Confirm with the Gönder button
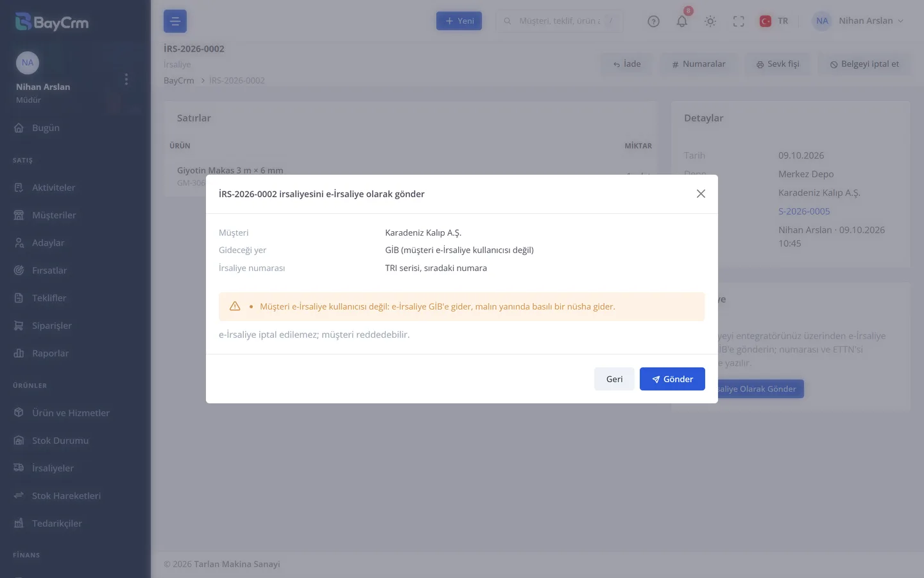 point(672,379)
